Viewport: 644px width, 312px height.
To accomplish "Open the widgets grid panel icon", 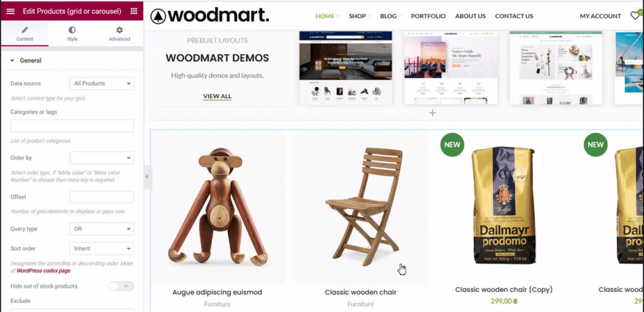I will pyautogui.click(x=134, y=11).
